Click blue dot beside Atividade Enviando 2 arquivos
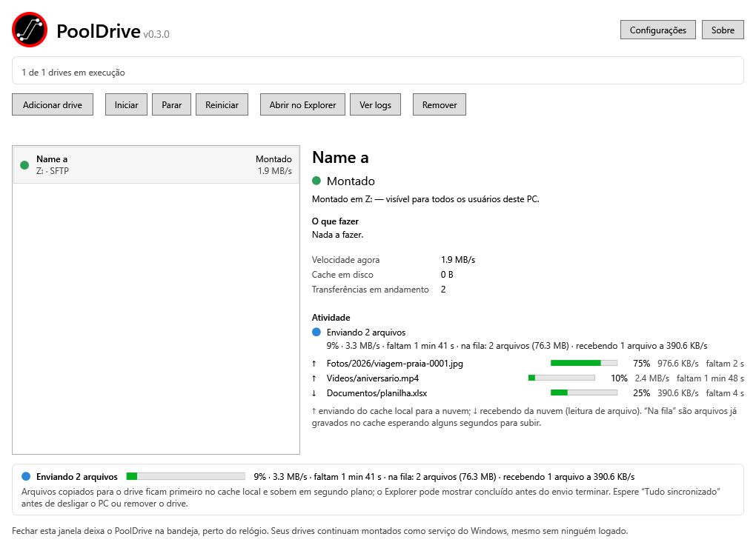The width and height of the screenshot is (756, 548). click(316, 332)
